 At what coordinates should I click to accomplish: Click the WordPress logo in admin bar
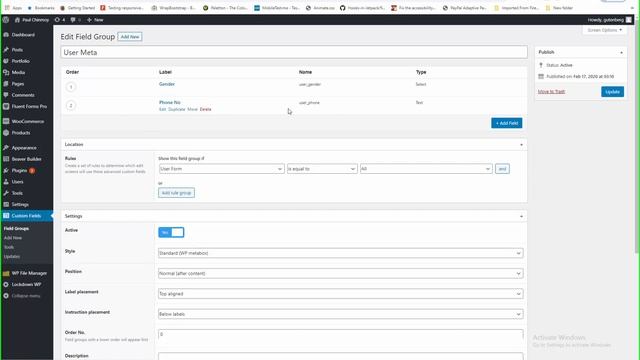[x=6, y=20]
